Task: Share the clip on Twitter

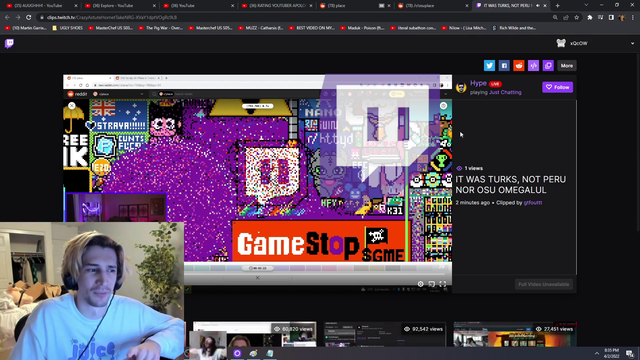Action: point(489,65)
